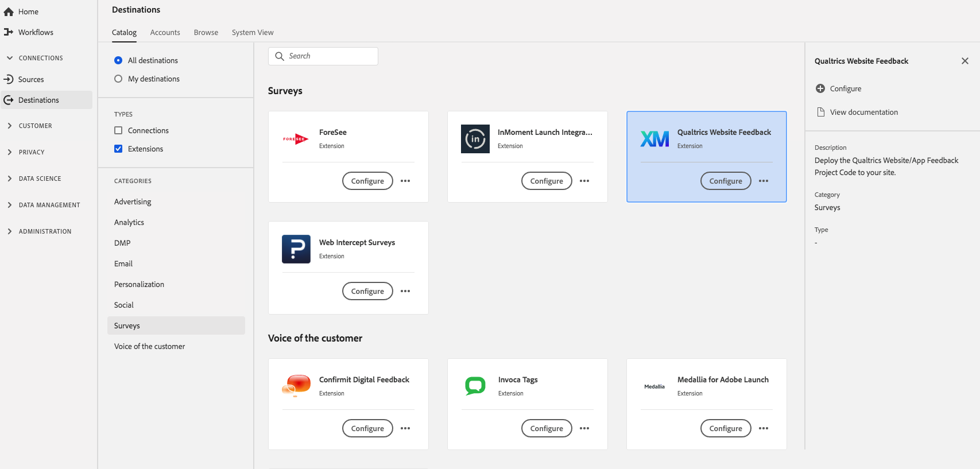Configure Qualtrics Website Feedback card
The image size is (980, 469).
(x=726, y=181)
